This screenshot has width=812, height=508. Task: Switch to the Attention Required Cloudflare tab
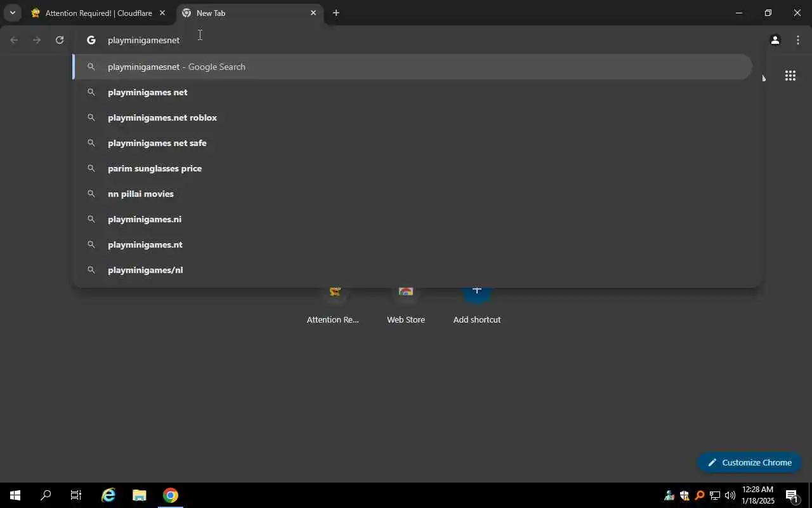pyautogui.click(x=98, y=13)
